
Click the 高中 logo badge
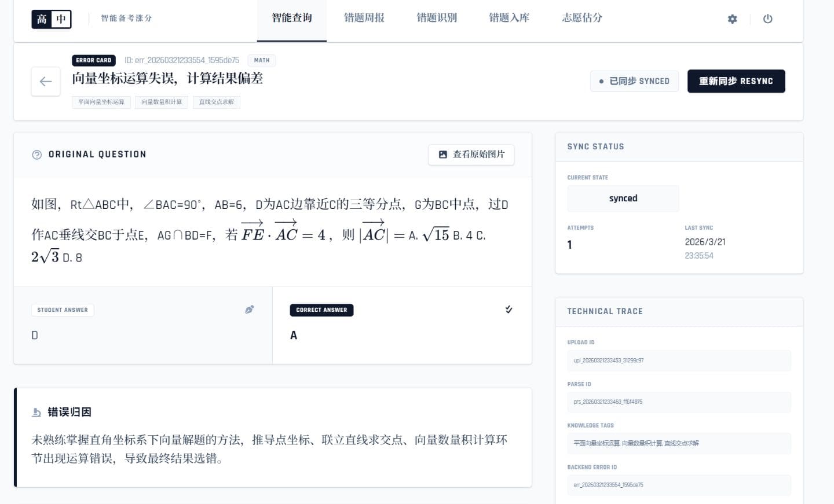point(52,19)
